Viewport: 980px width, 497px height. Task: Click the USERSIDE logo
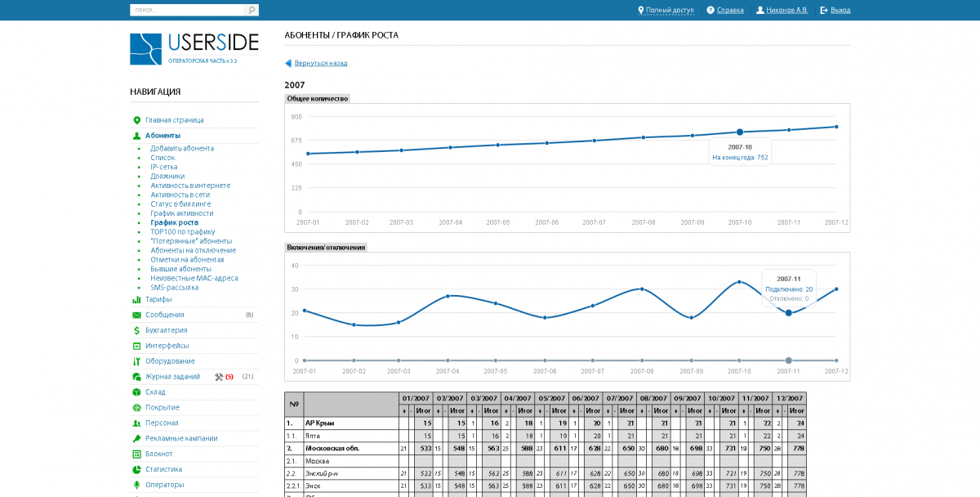pyautogui.click(x=194, y=48)
